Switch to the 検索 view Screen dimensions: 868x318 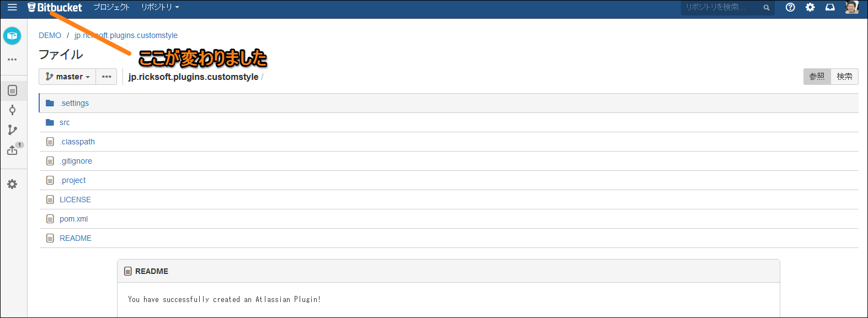pyautogui.click(x=844, y=77)
